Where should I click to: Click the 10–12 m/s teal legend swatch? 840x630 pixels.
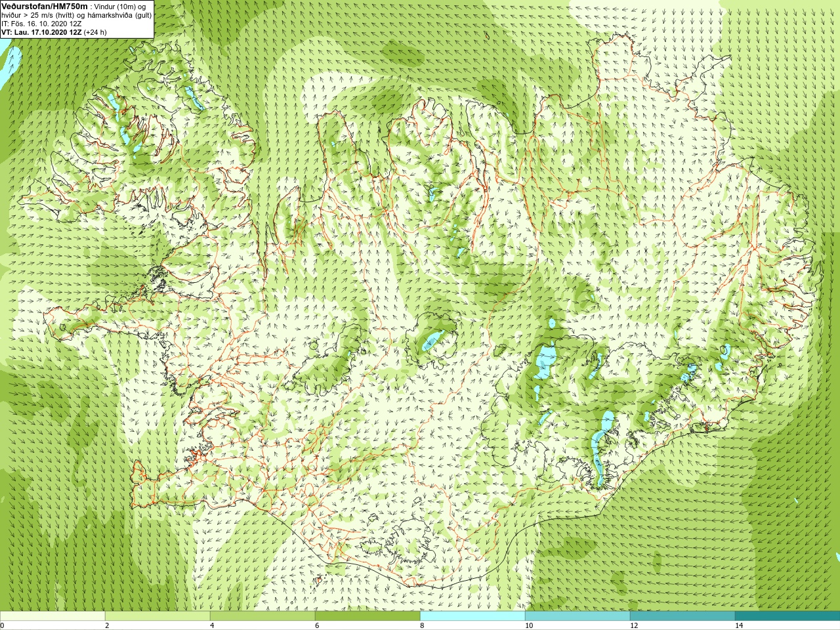[x=577, y=616]
